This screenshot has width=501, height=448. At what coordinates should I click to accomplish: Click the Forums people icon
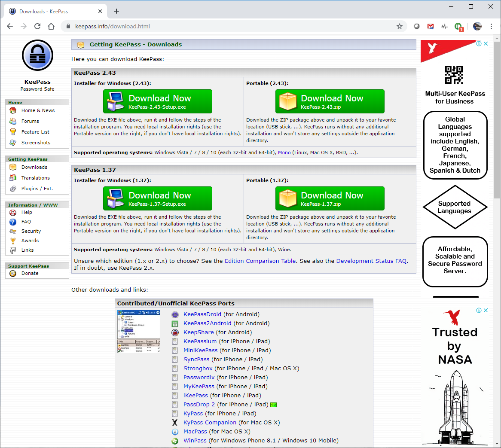point(13,121)
